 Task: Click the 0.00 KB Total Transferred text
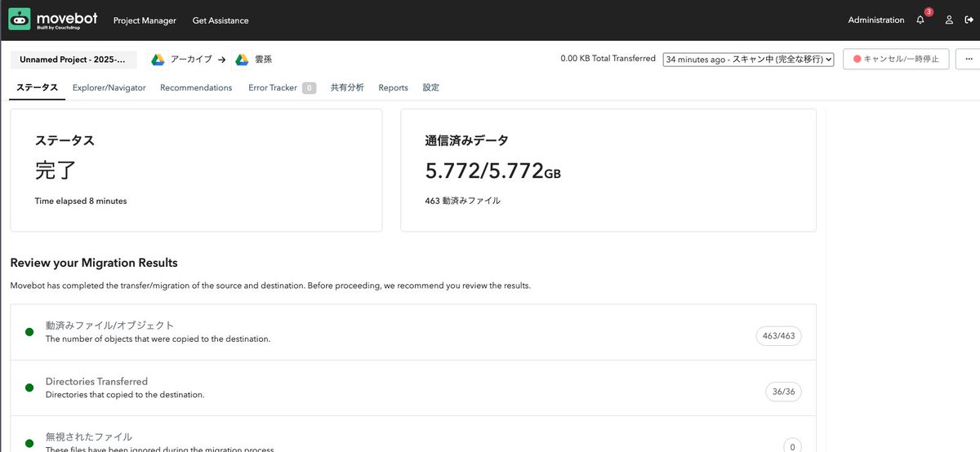(x=608, y=59)
